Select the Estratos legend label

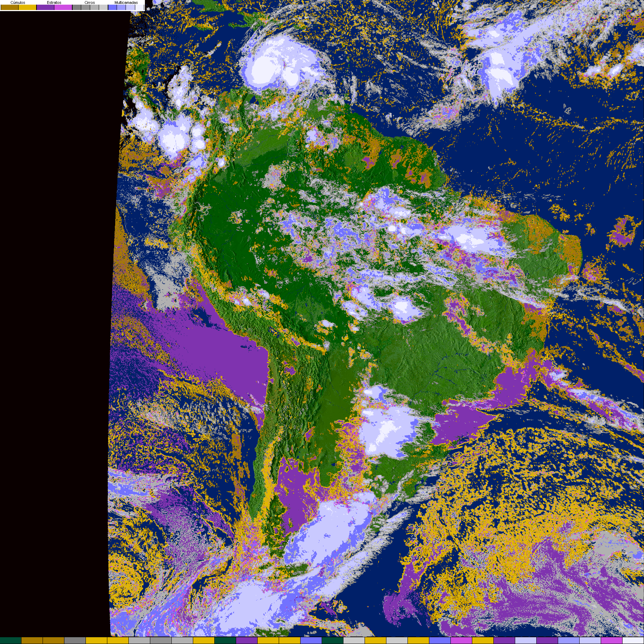54,3
